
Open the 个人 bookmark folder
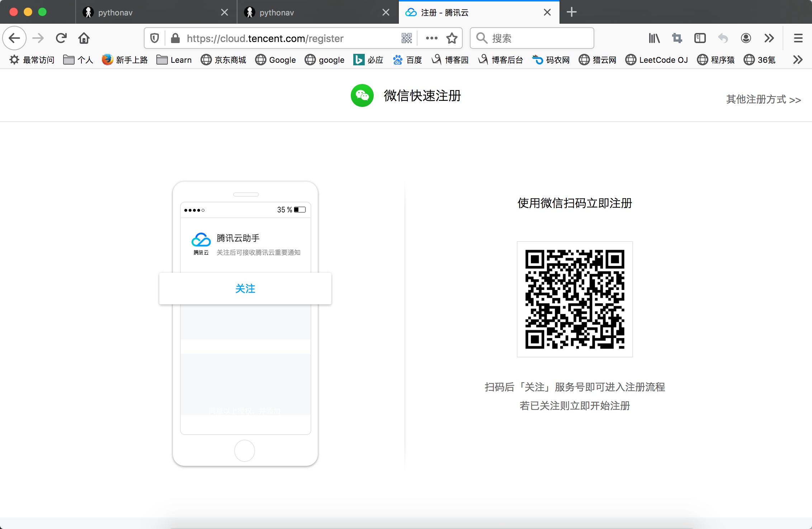(78, 60)
